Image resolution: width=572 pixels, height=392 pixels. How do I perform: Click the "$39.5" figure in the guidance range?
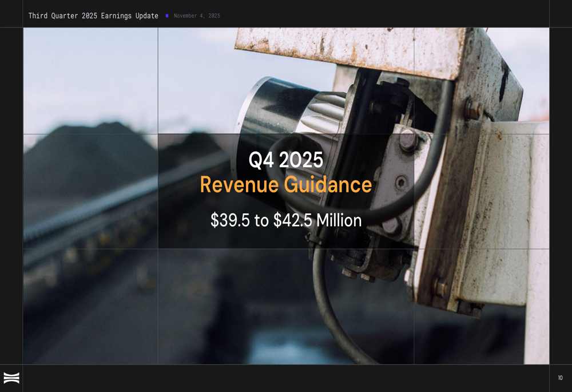230,220
